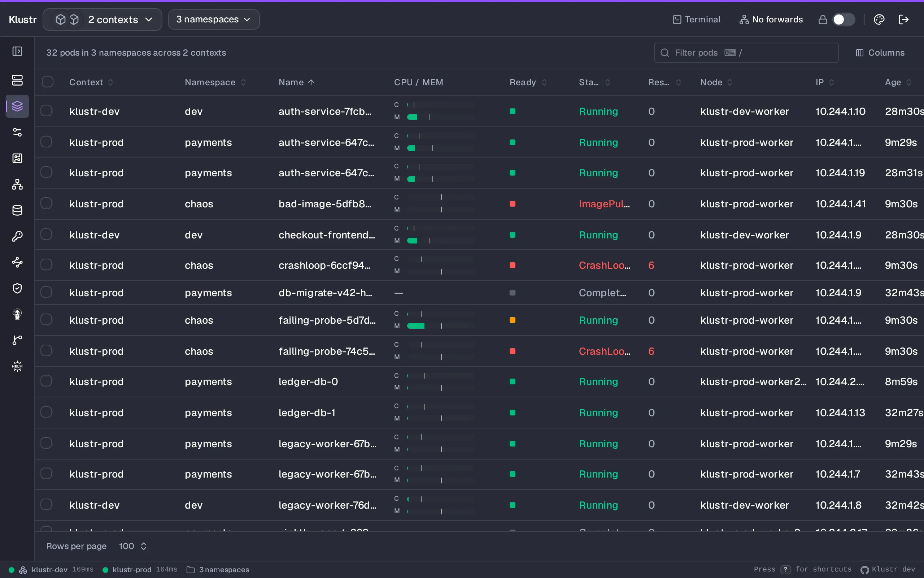This screenshot has height=578, width=924.
Task: Click the lock icon beside the toggle
Action: [823, 20]
